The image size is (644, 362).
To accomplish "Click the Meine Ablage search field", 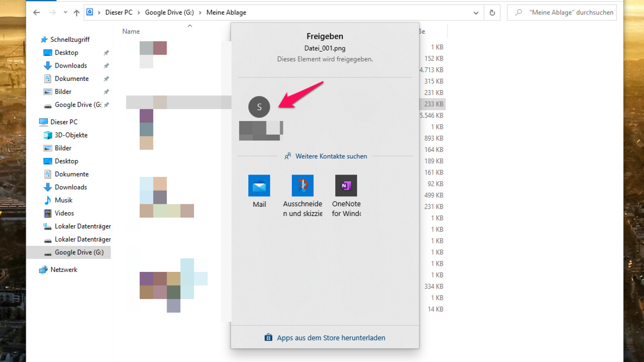I will coord(568,12).
